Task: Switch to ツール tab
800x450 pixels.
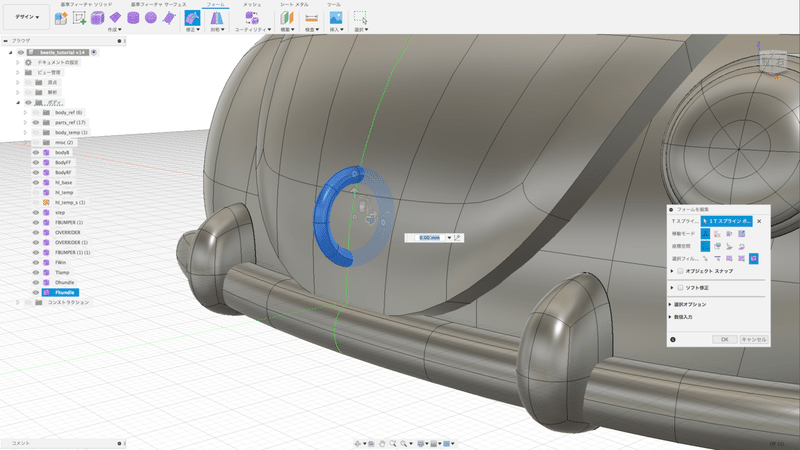Action: pos(334,4)
